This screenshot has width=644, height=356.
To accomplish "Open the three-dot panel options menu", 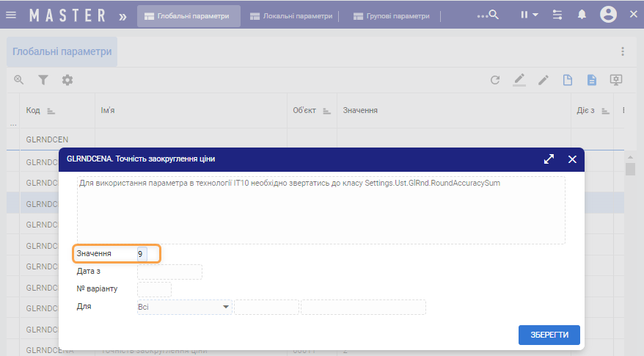I will point(623,51).
